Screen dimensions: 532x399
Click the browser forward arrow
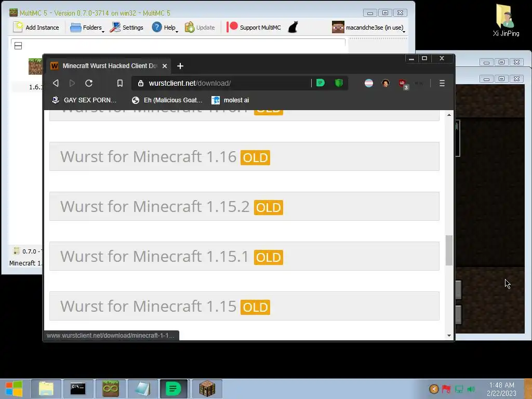72,83
